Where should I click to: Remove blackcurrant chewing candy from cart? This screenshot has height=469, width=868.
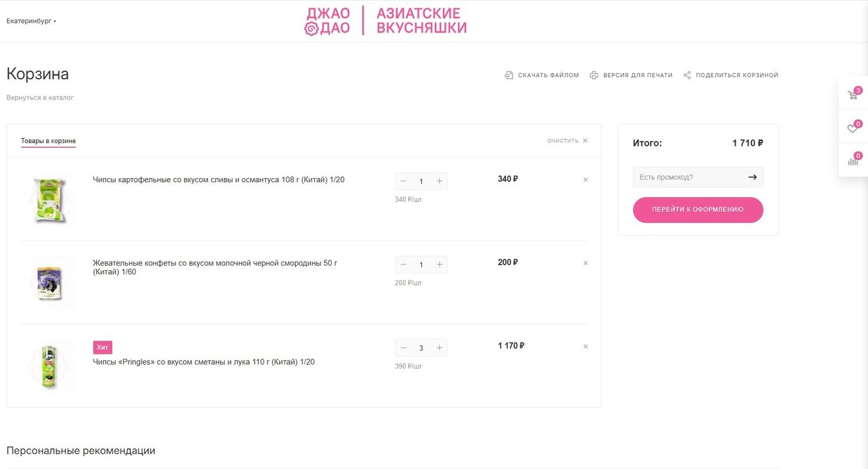(586, 264)
